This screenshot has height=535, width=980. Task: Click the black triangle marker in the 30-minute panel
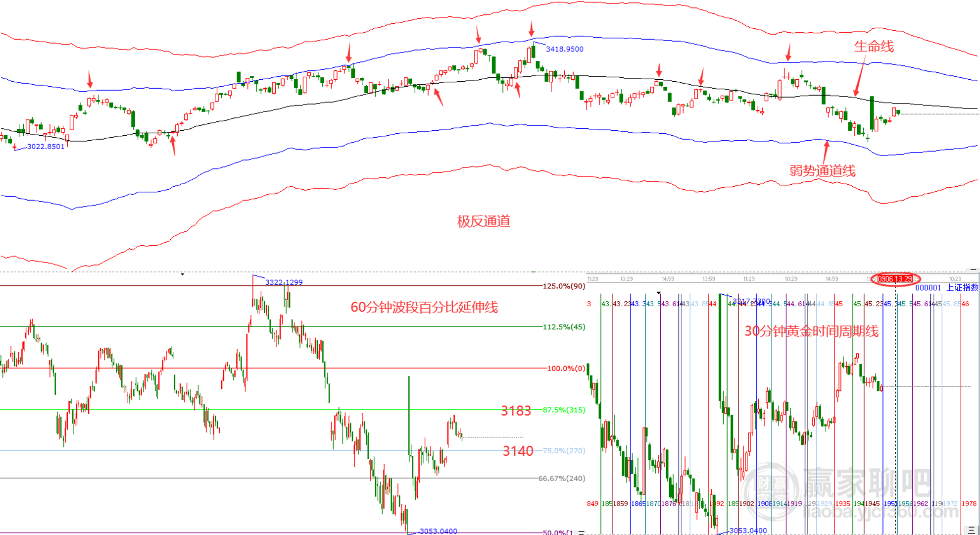[x=658, y=293]
